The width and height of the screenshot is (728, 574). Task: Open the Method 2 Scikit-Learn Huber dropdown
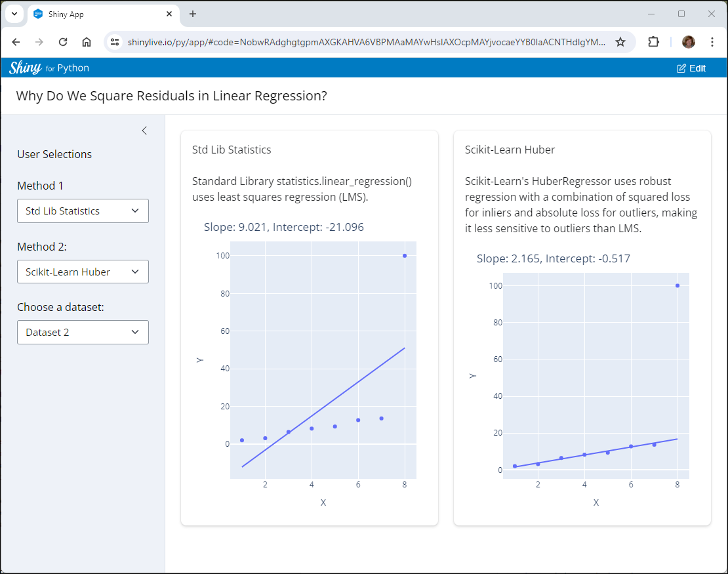point(83,272)
